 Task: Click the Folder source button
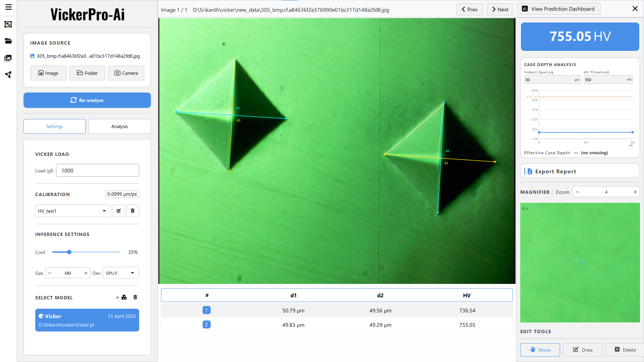coord(87,73)
